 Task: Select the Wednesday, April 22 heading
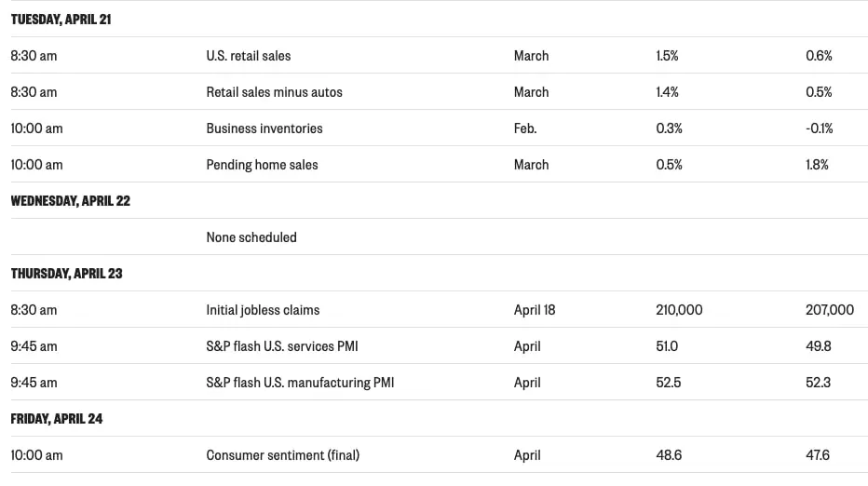(70, 201)
